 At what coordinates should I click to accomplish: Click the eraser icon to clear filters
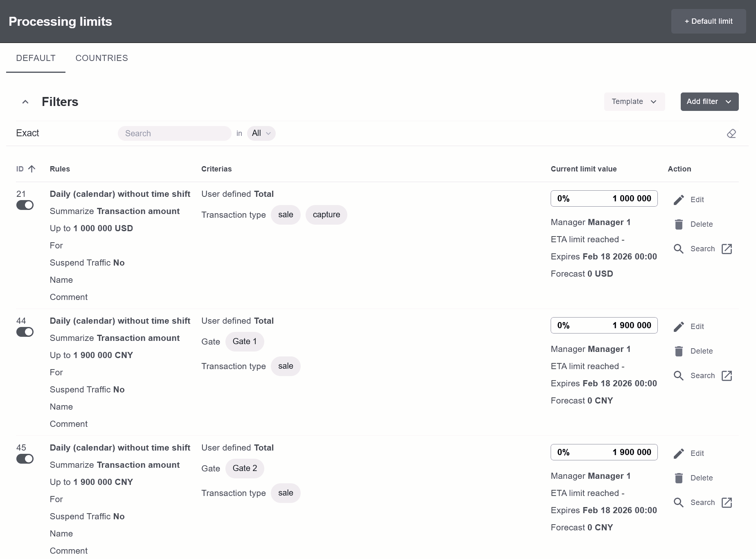tap(731, 133)
